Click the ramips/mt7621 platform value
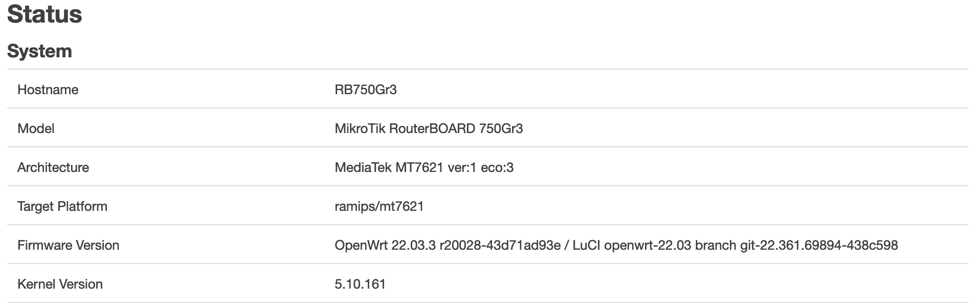Viewport: 980px width, 305px height. click(x=379, y=206)
